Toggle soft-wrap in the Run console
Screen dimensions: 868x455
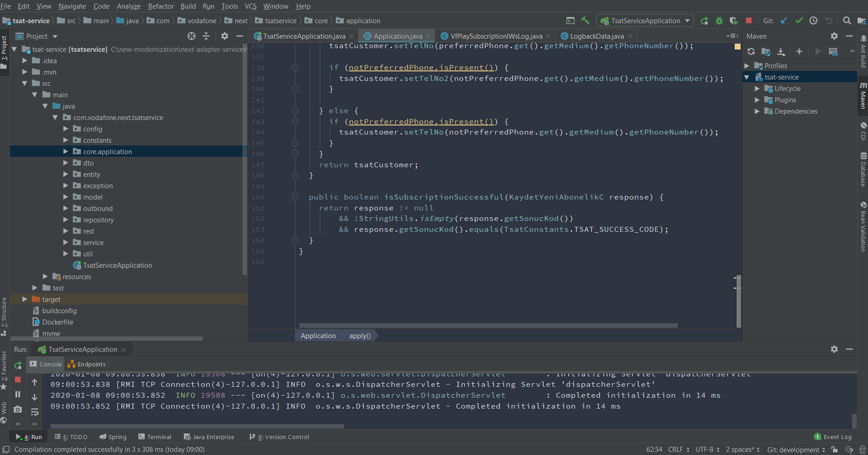(35, 412)
